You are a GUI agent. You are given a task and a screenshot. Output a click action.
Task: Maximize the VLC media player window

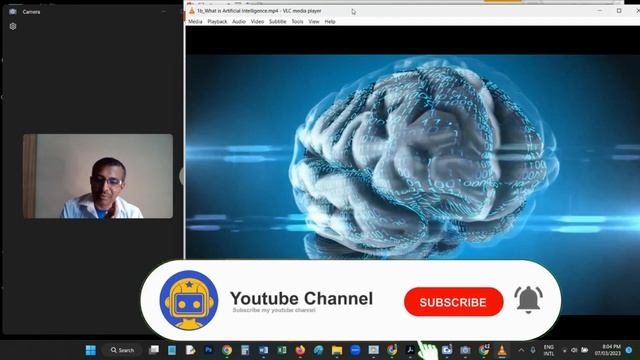pyautogui.click(x=619, y=11)
